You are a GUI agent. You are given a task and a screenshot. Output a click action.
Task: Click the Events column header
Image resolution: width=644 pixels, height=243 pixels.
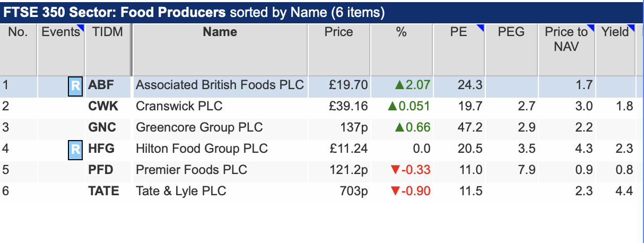[x=60, y=32]
